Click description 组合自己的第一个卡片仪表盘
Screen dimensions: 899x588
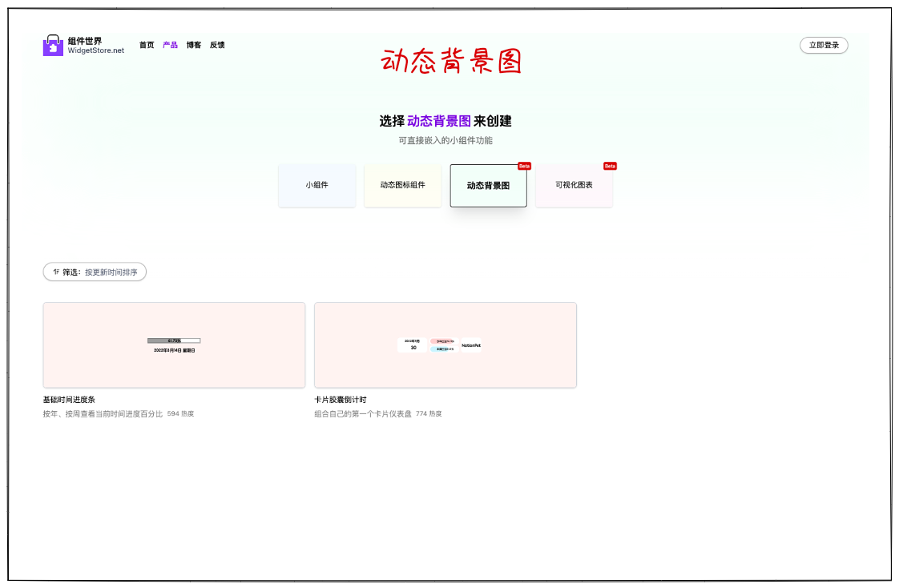(363, 414)
